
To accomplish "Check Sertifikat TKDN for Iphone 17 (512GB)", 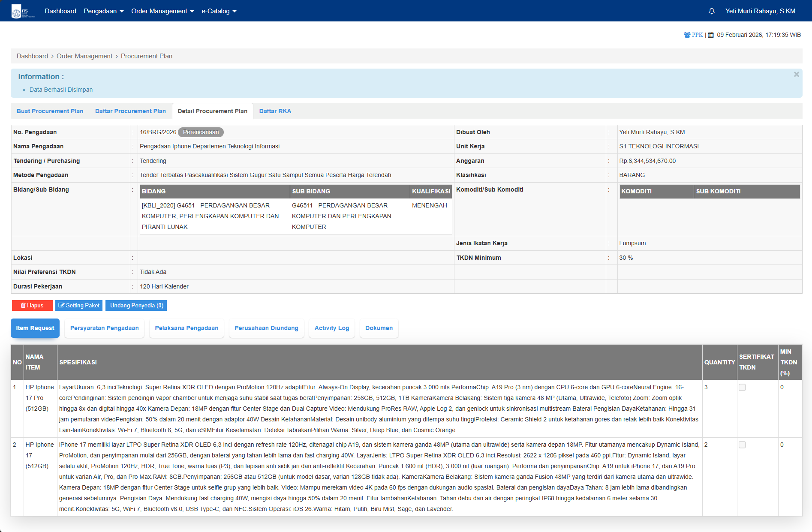I will (742, 445).
